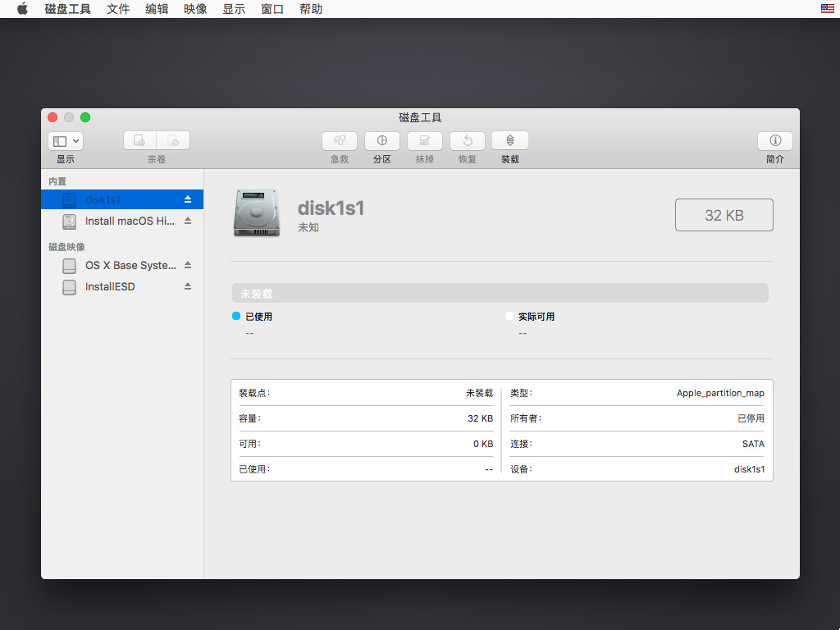
Task: Click the disk1s1 hard drive icon
Action: 257,212
